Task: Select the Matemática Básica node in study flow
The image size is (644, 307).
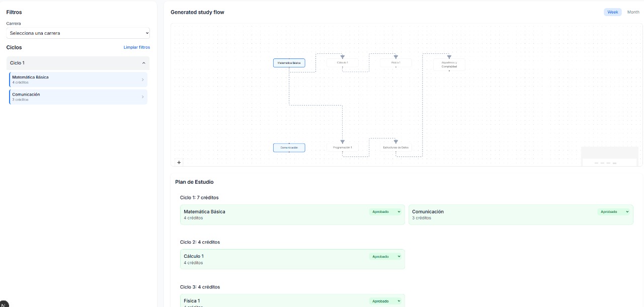Action: click(x=289, y=63)
